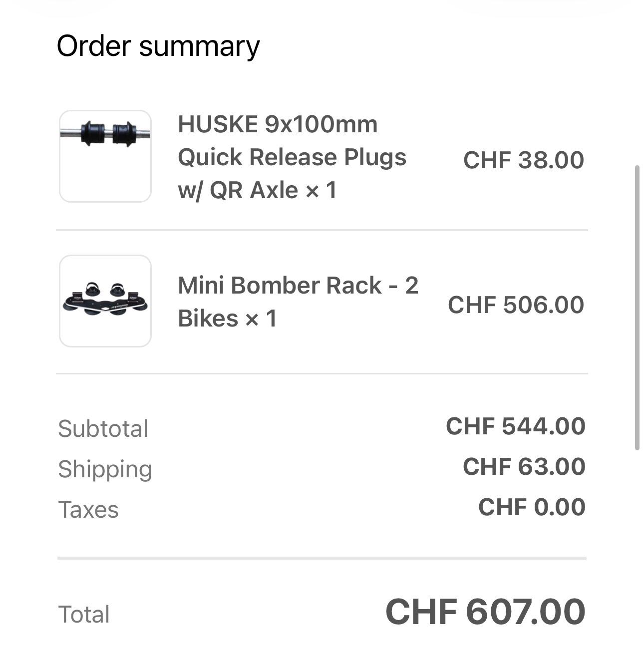Viewport: 644px width, 664px height.
Task: Click the HUSKE Quick Release Plugs thumbnail
Action: click(x=105, y=156)
